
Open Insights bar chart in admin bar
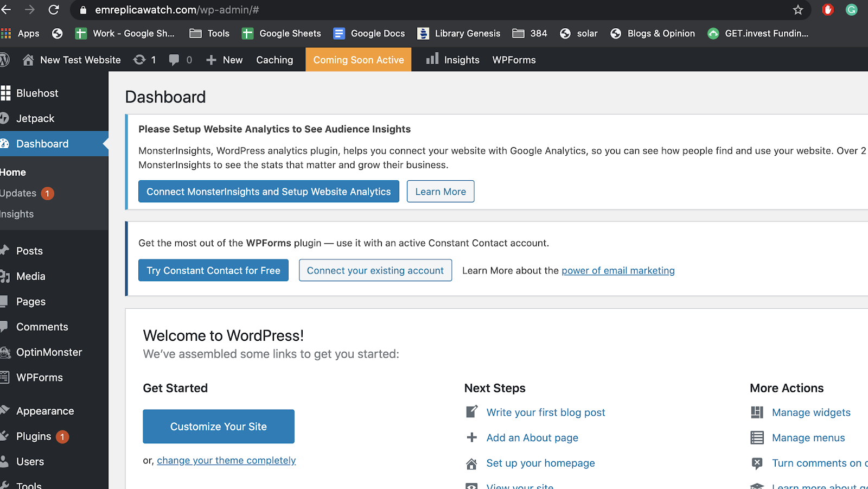tap(432, 59)
